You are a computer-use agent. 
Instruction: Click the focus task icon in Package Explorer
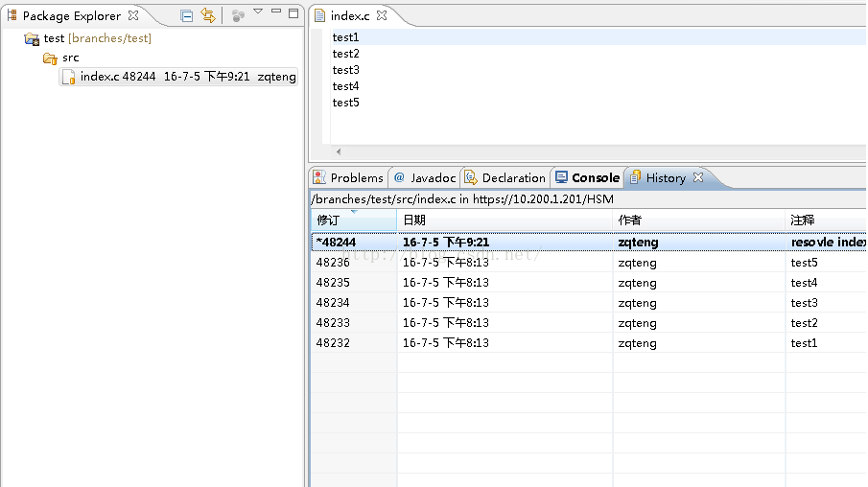point(238,16)
